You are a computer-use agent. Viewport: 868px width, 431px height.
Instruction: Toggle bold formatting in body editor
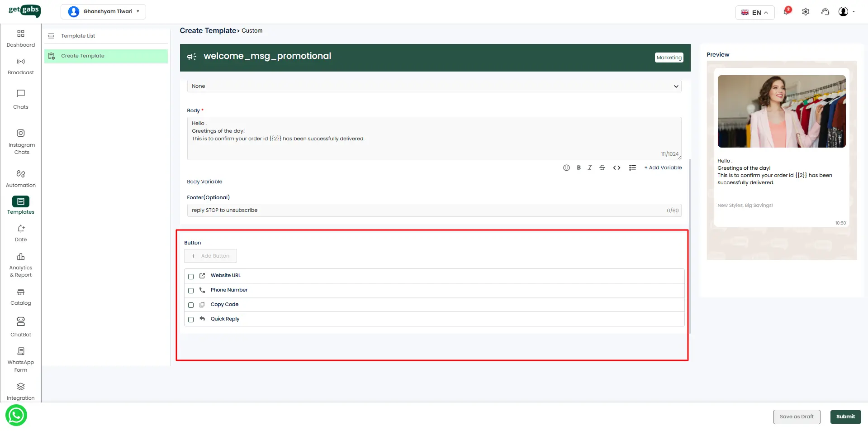(x=579, y=168)
